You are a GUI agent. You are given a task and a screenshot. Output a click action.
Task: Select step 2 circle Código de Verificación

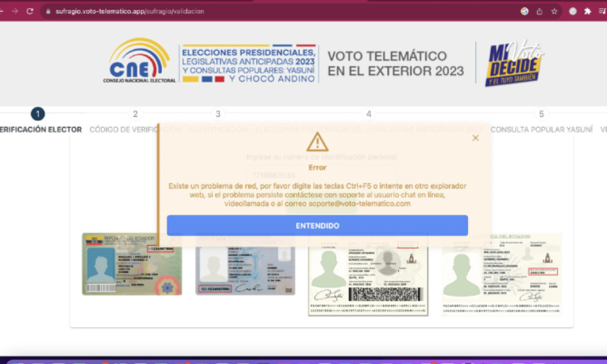135,114
